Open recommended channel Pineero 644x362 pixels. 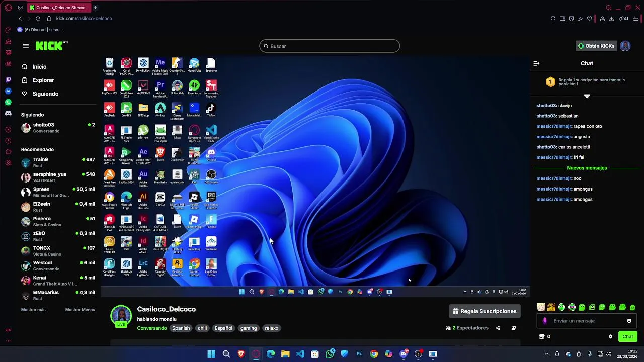(57, 222)
